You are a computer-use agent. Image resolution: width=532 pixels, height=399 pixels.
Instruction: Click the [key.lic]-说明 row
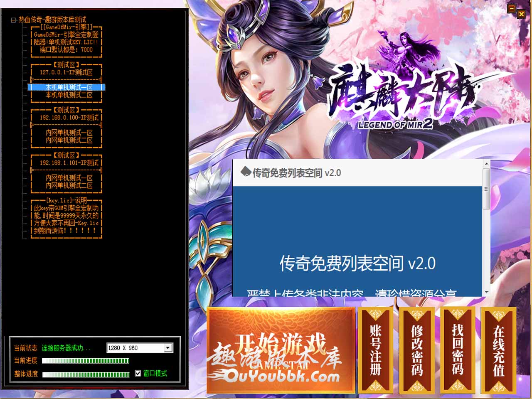click(66, 200)
